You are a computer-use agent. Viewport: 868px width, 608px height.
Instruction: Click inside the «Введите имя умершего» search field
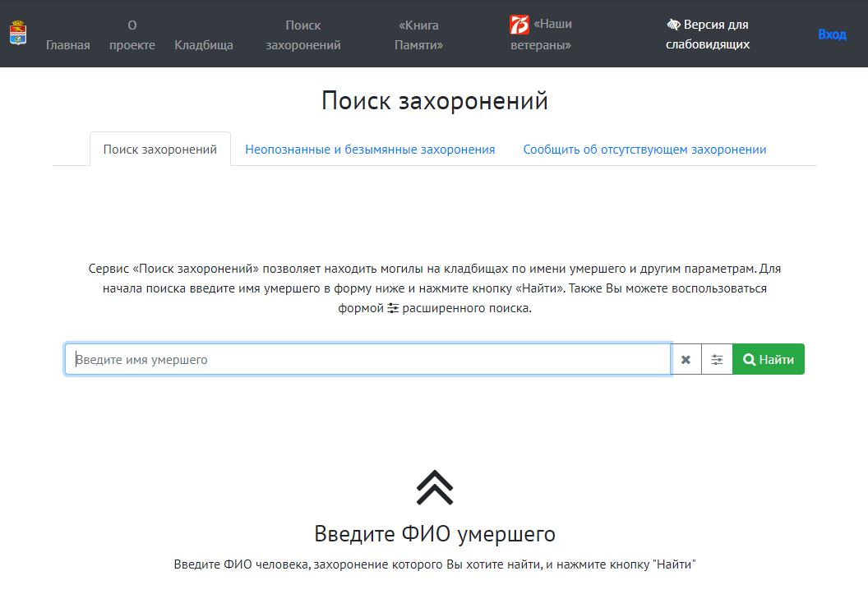click(x=329, y=359)
